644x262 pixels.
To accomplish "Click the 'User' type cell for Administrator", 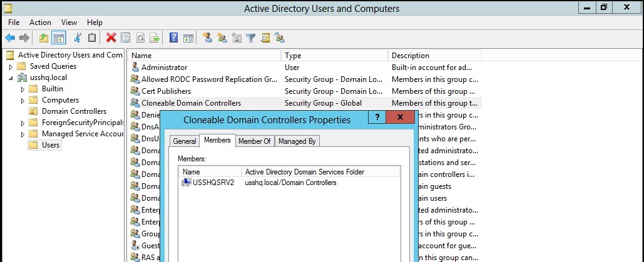I will (292, 68).
